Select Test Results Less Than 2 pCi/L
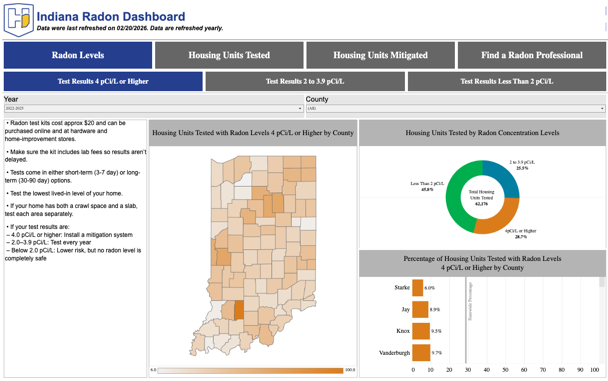Viewport: 608px width, 381px height. [x=507, y=81]
